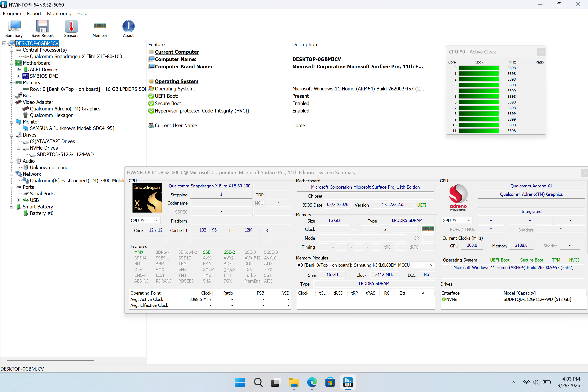The width and height of the screenshot is (588, 392).
Task: Select Qualcomm Snapdragon X Elite X1E-80-100 tree item
Action: click(76, 57)
